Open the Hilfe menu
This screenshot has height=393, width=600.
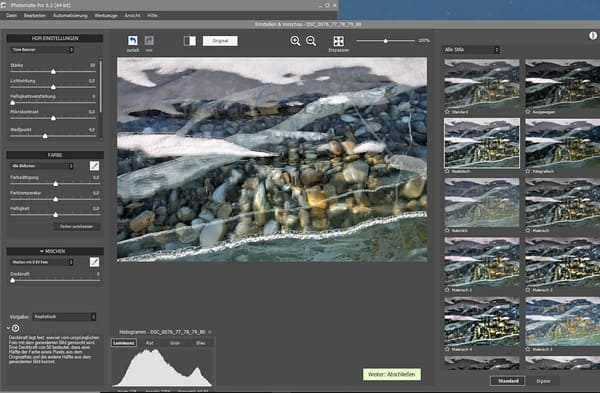152,16
